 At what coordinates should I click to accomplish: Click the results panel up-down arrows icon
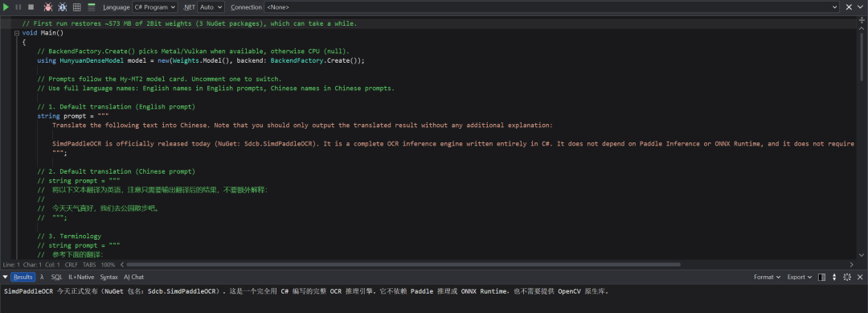click(x=834, y=277)
